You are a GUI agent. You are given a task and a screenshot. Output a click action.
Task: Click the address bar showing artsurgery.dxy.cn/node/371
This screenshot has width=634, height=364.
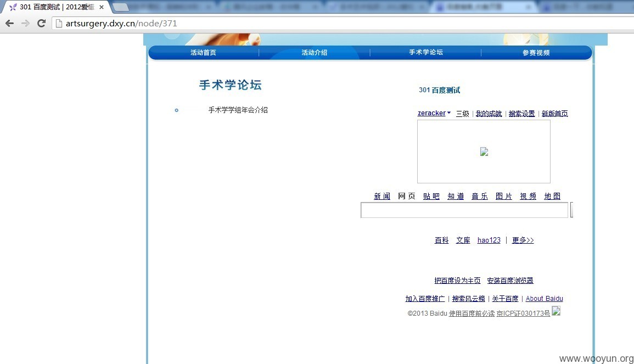coord(344,24)
